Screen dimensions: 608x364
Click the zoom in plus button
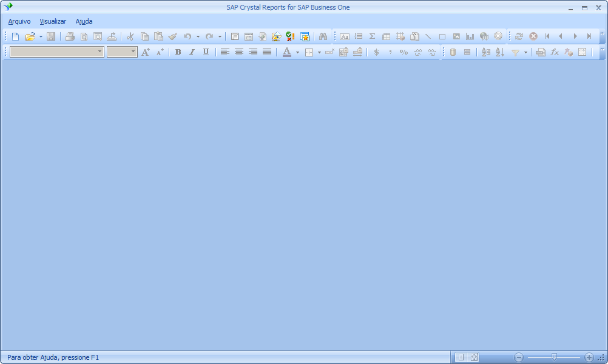[589, 357]
